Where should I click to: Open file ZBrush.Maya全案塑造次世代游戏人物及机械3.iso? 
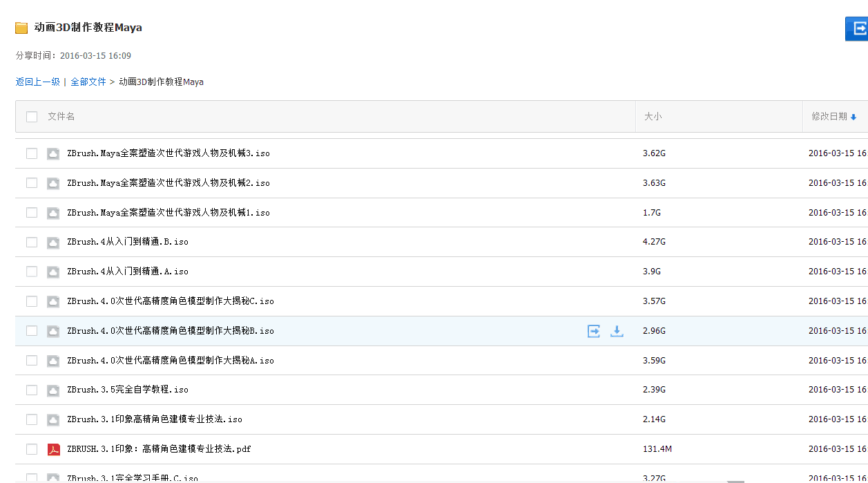[x=168, y=153]
